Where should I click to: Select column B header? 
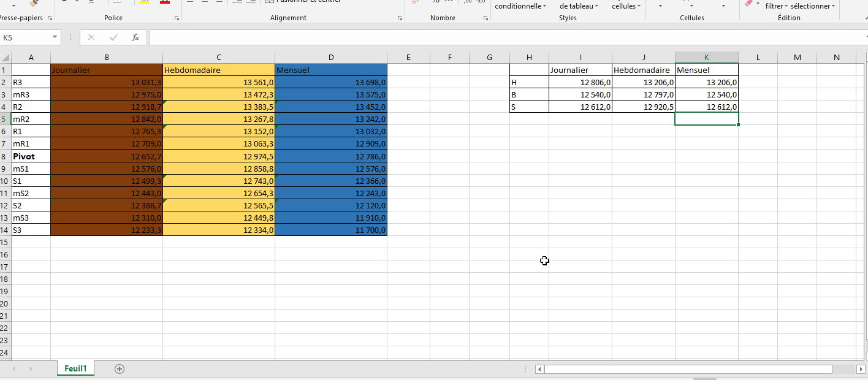(x=107, y=58)
